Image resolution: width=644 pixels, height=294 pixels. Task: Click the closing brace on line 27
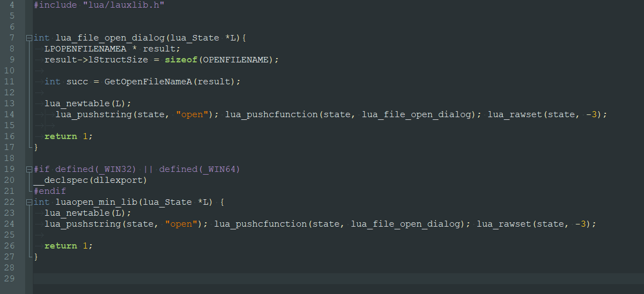[36, 257]
